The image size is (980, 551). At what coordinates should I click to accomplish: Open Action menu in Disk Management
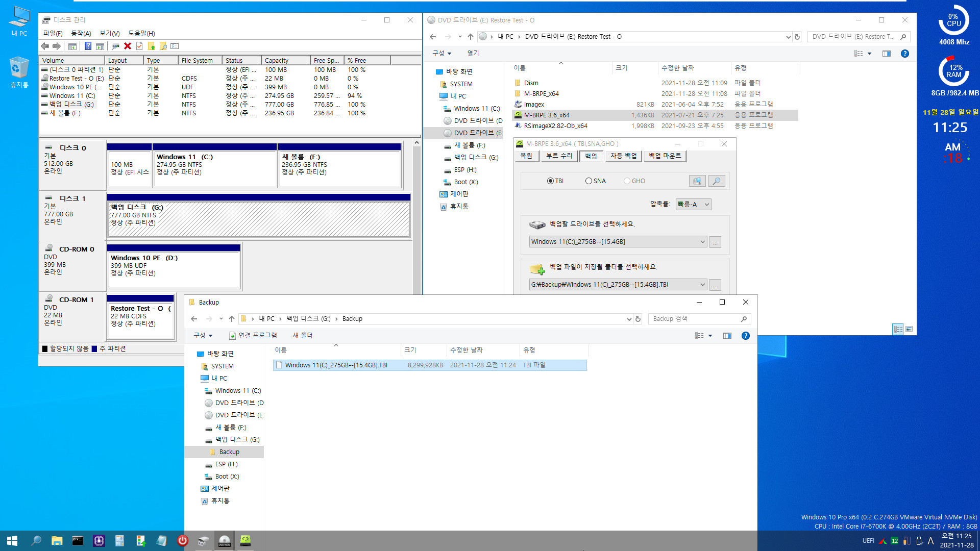pos(81,33)
